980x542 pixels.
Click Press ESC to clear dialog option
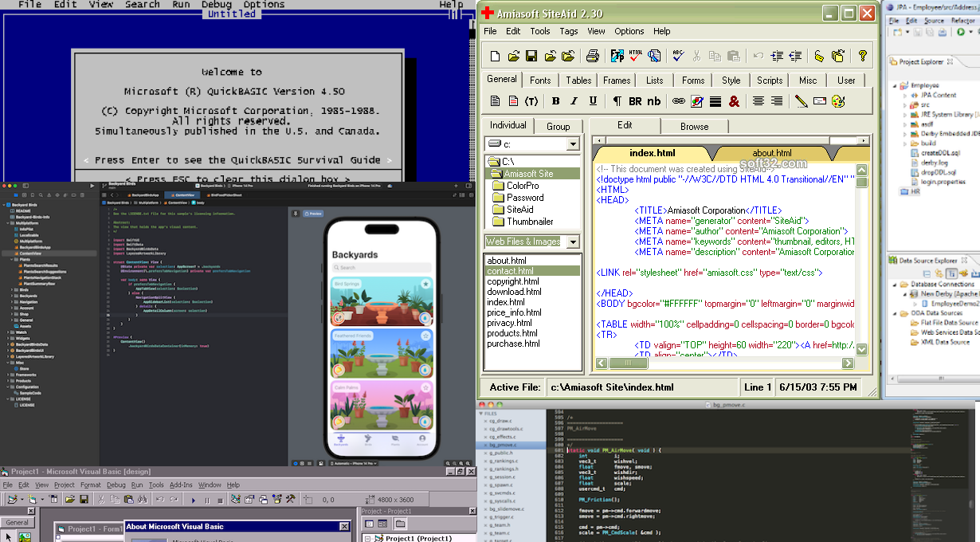click(x=239, y=179)
